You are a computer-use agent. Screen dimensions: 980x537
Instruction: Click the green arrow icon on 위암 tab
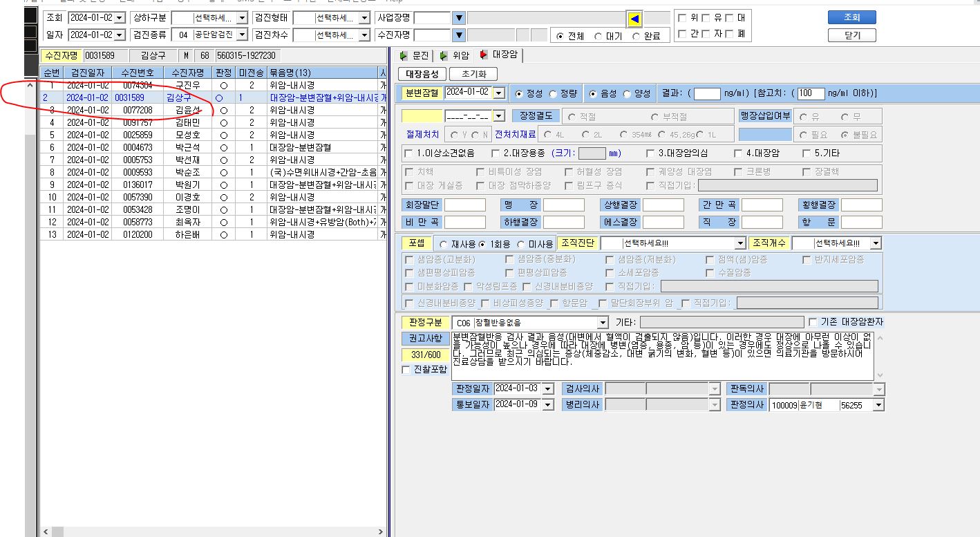(x=443, y=55)
